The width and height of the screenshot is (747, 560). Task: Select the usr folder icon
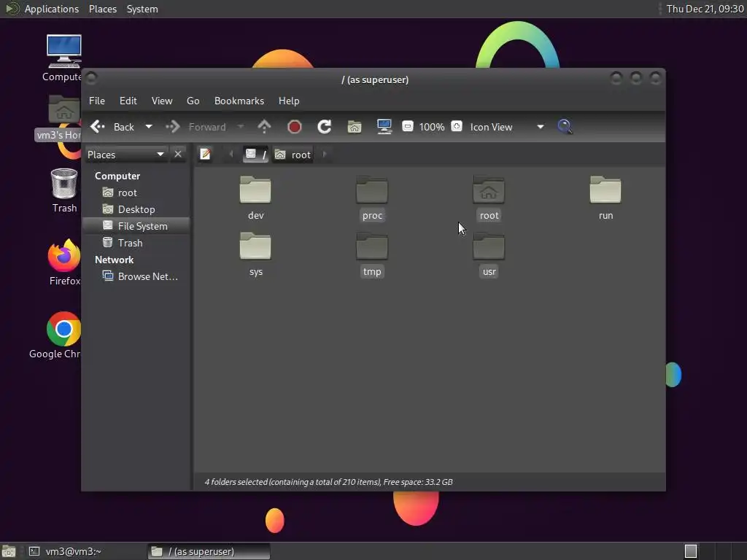[x=489, y=246]
